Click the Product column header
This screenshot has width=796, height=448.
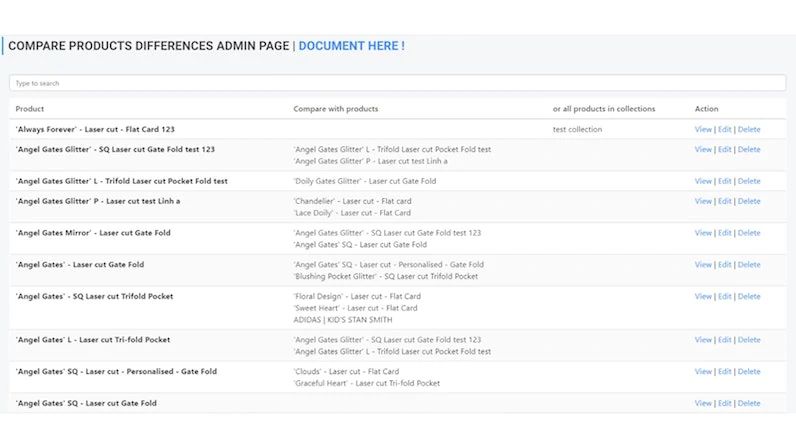[30, 109]
